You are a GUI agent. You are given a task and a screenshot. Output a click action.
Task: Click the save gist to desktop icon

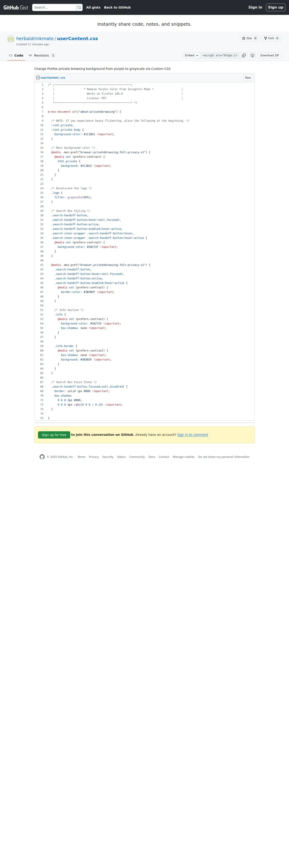coord(252,56)
